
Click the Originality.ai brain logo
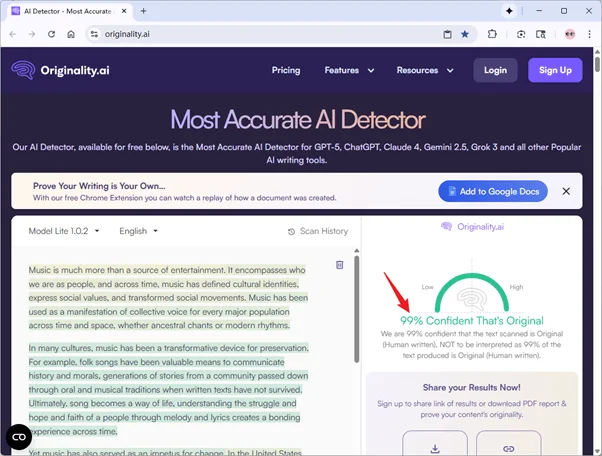click(22, 70)
